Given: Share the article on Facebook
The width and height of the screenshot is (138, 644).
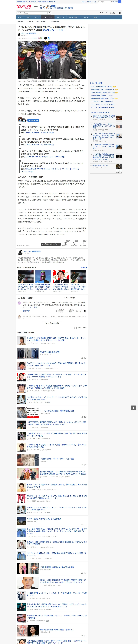Looking at the screenshot, I should pos(49,38).
